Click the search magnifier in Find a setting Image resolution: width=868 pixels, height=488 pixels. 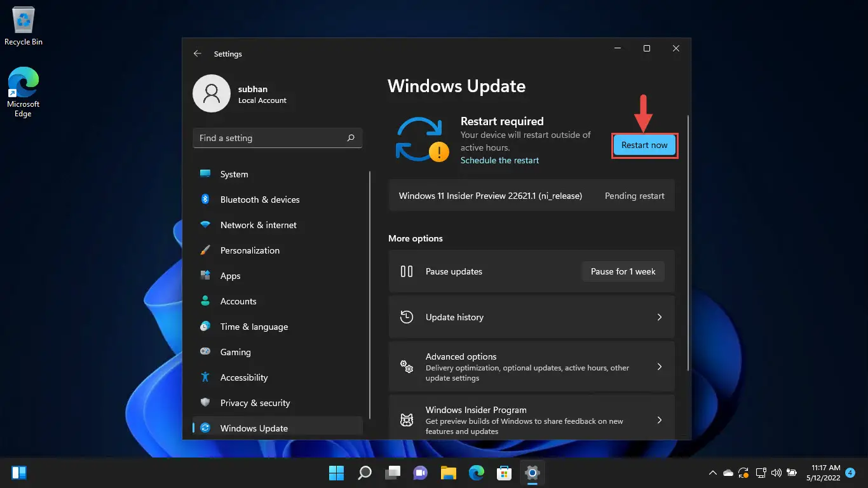[x=351, y=138]
